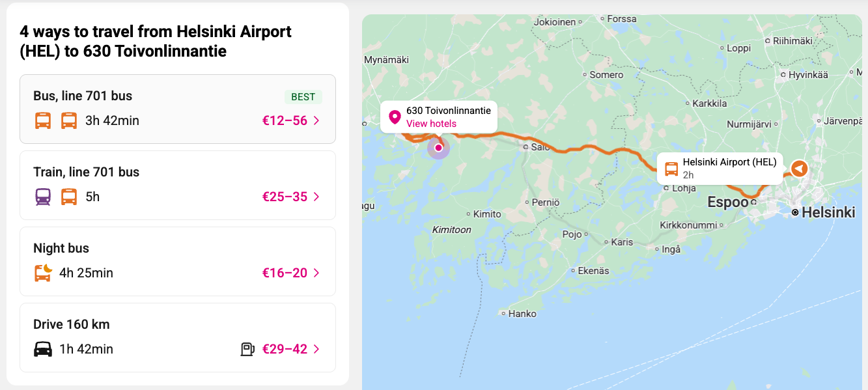Select the Night bus route
Viewport: 868px width, 390px height.
click(61, 248)
